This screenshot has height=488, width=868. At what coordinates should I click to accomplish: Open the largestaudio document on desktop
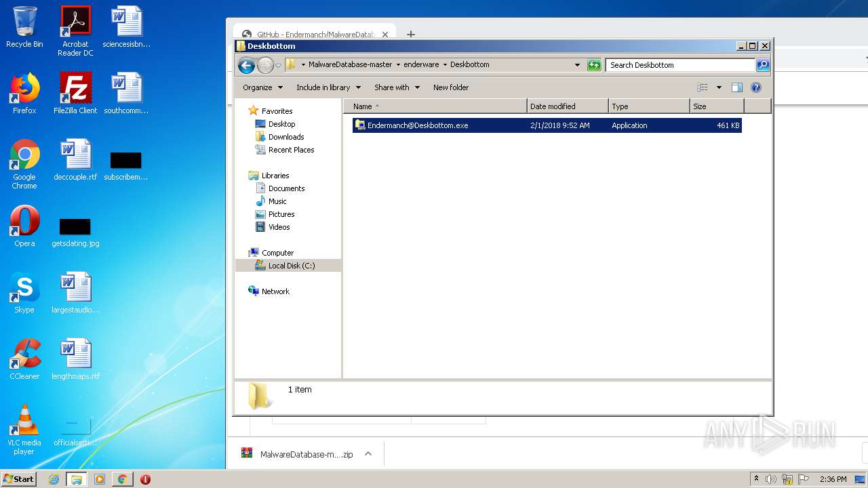[x=75, y=293]
